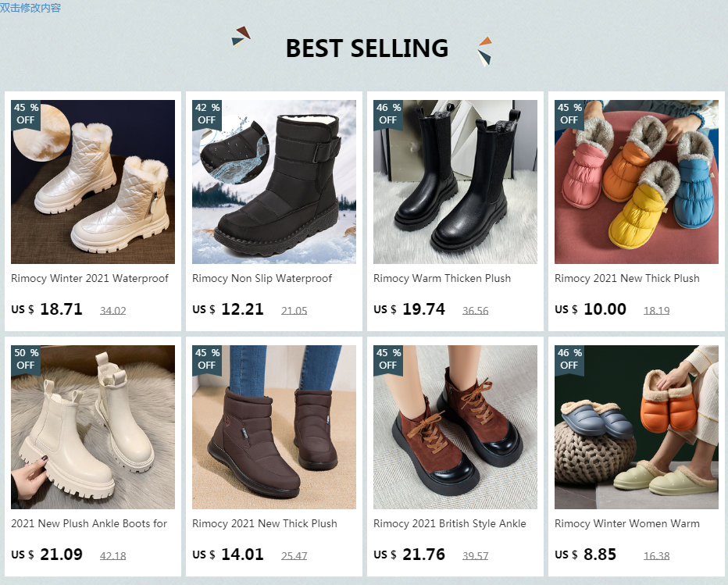View the colorful plush slippers product photo
728x585 pixels.
637,182
